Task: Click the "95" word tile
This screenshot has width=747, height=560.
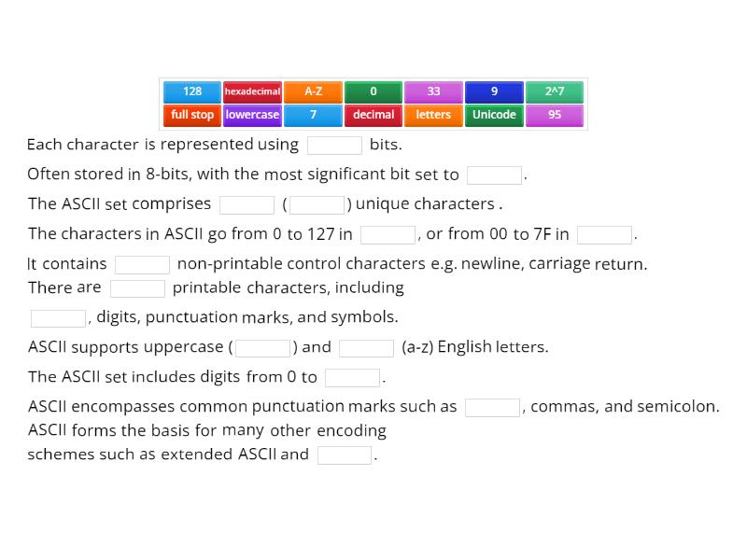Action: [x=555, y=115]
